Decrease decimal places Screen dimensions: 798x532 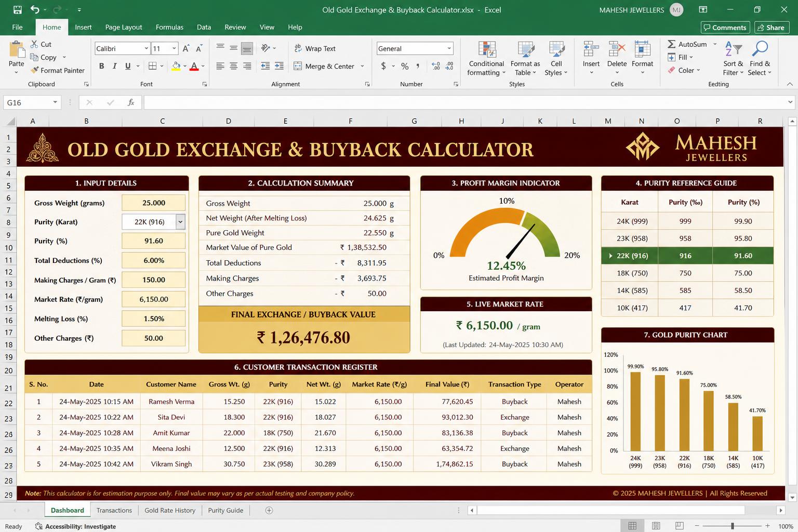click(x=449, y=66)
